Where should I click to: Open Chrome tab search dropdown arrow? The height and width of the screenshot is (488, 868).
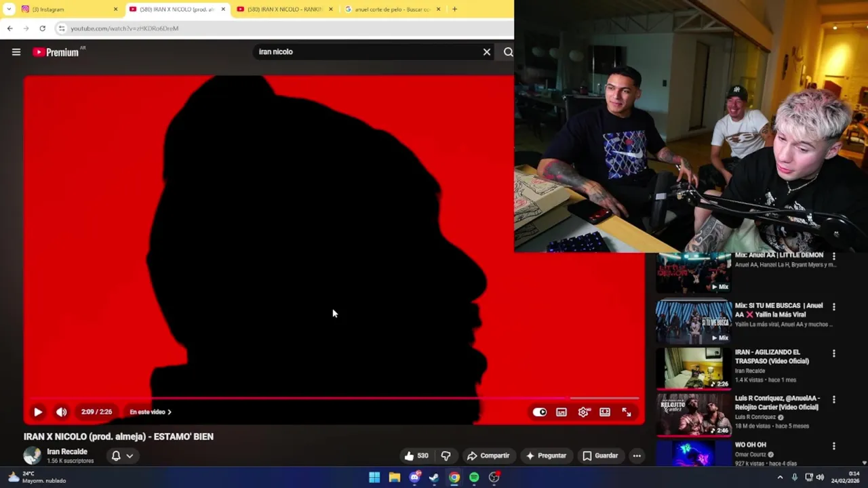pos(9,9)
